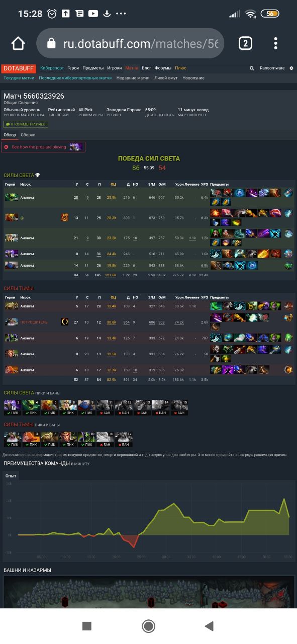Click the See how the pros are playing banner
Image resolution: width=297 pixels, height=644 pixels.
click(43, 147)
